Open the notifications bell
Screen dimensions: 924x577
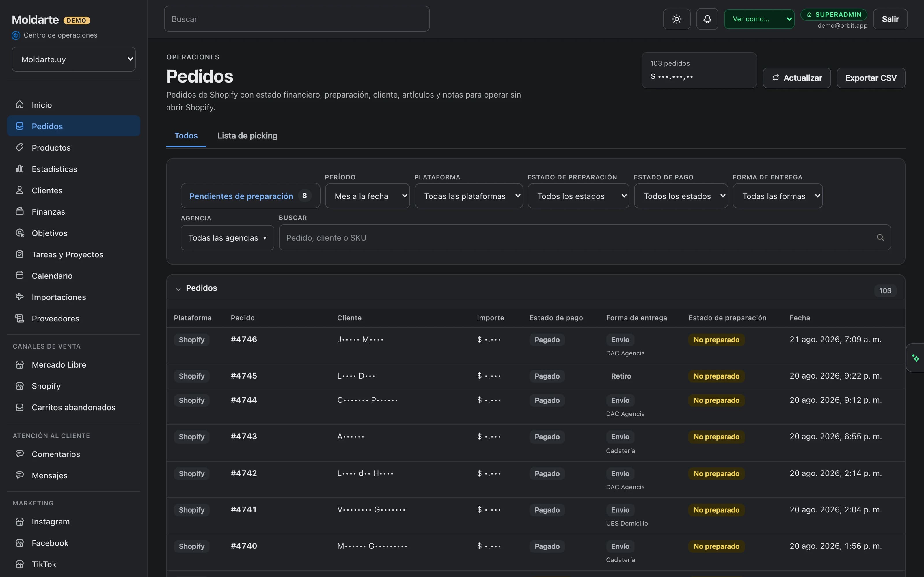pos(707,19)
